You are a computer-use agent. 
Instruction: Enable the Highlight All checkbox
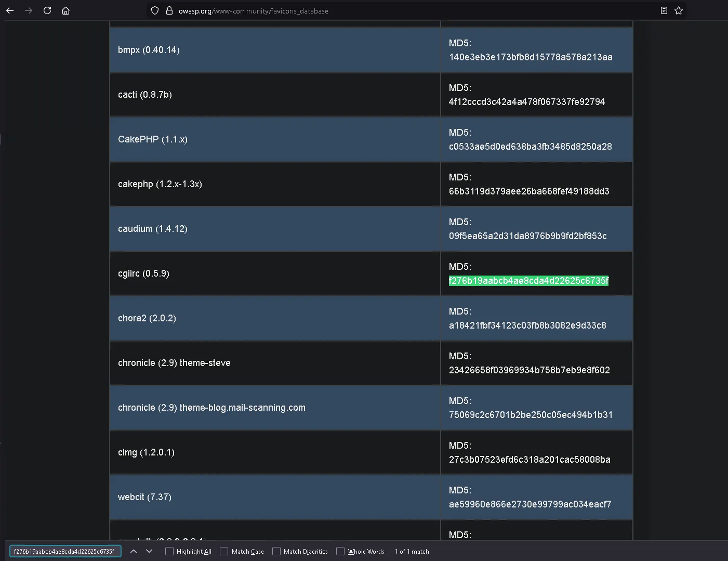click(169, 551)
